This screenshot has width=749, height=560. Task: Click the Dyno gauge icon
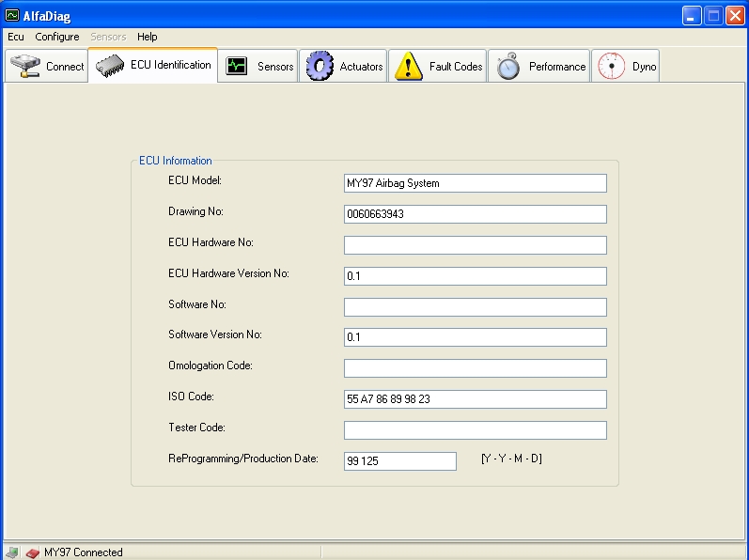[611, 67]
